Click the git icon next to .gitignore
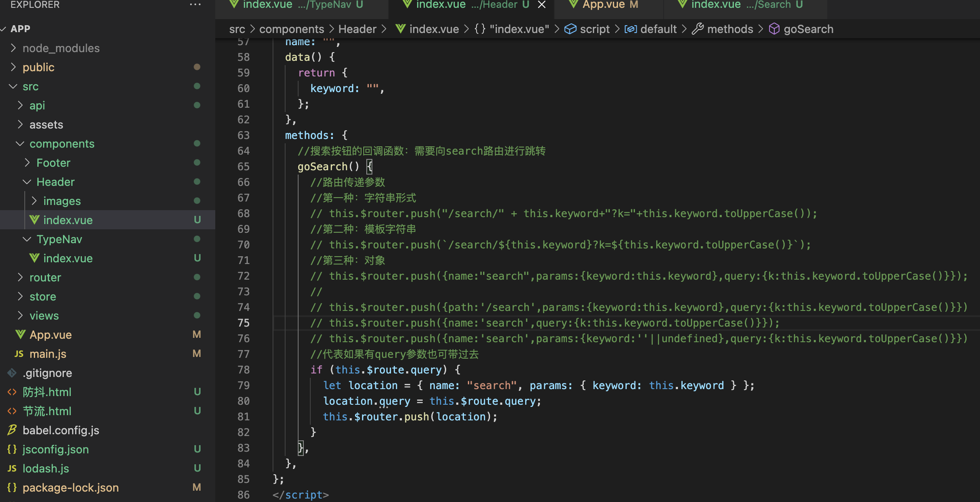 (12, 373)
